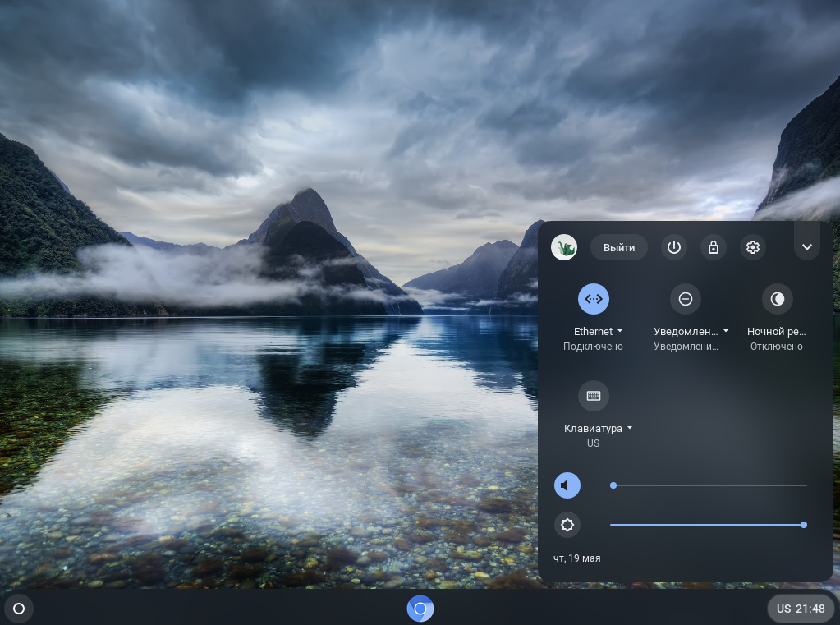Viewport: 840px width, 625px height.
Task: Open the Клавиатура dropdown label
Action: (x=598, y=428)
